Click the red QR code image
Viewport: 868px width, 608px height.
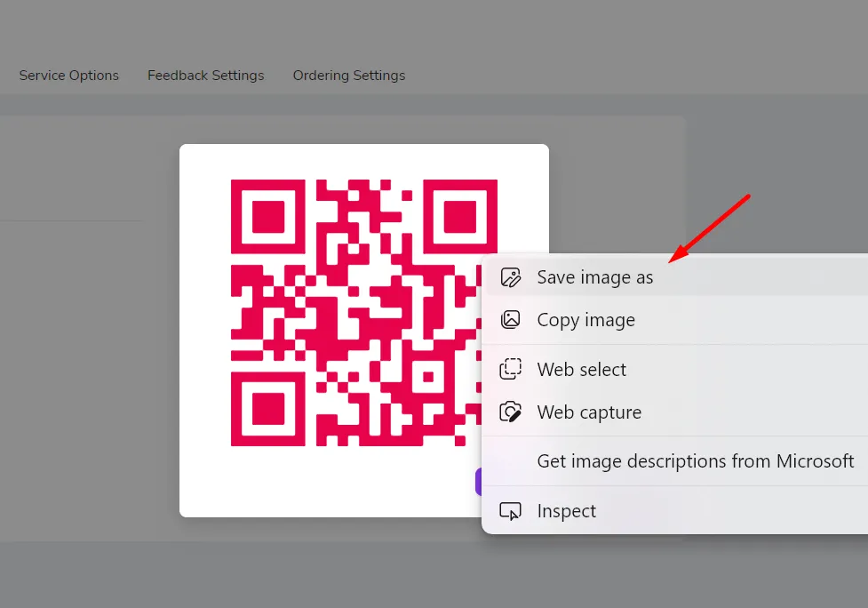(363, 312)
